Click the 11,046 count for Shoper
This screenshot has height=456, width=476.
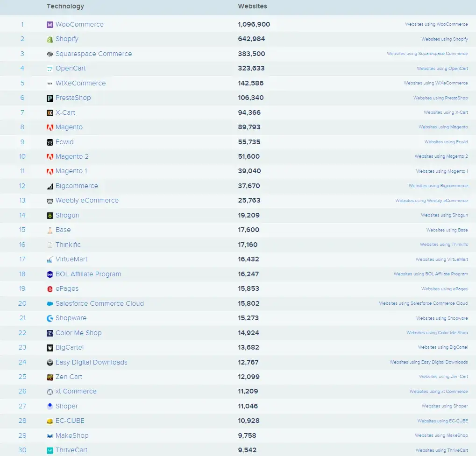click(x=248, y=406)
